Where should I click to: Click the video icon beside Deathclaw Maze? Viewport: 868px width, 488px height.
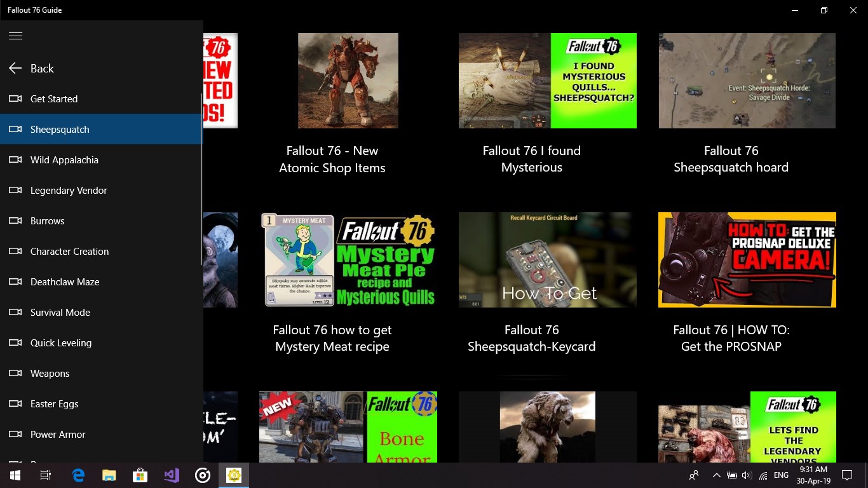click(x=15, y=281)
